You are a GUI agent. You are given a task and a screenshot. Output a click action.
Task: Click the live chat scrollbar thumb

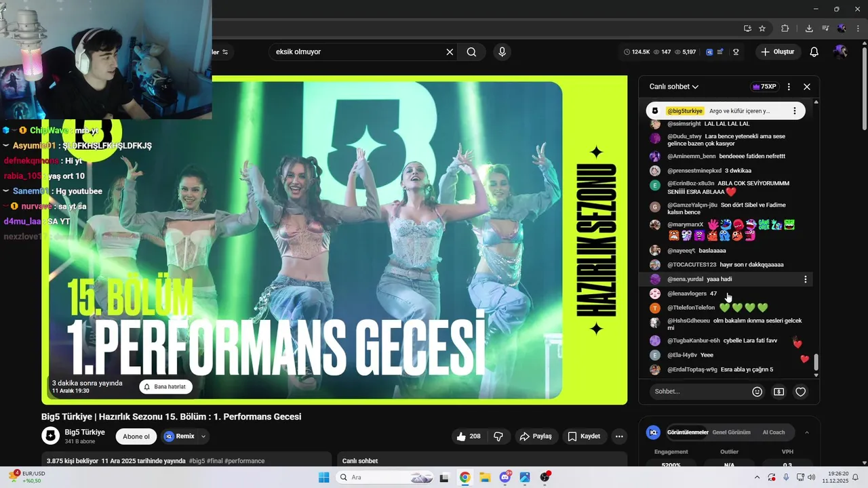pos(816,362)
